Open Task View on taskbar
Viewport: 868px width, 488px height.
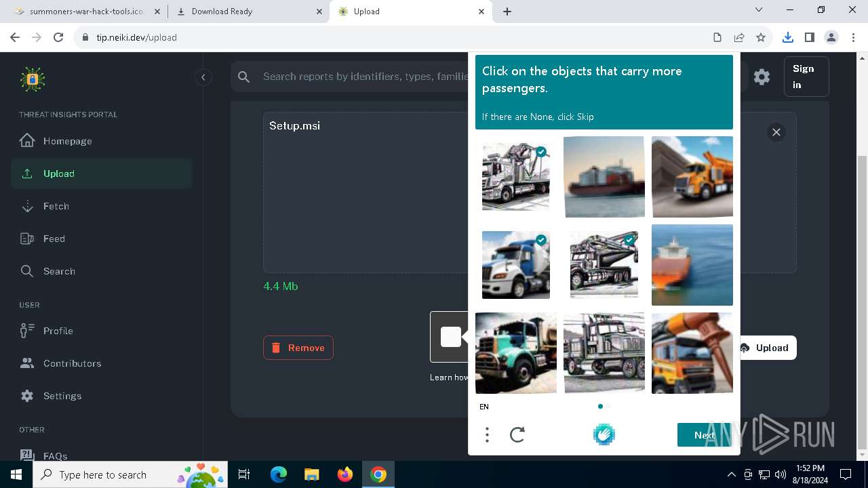pyautogui.click(x=245, y=474)
